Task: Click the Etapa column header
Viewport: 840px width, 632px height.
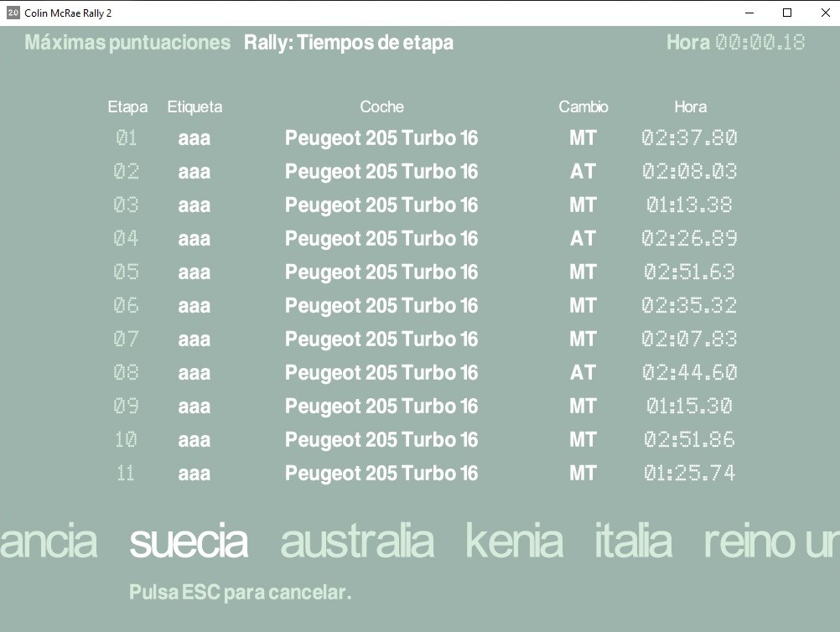Action: coord(127,107)
